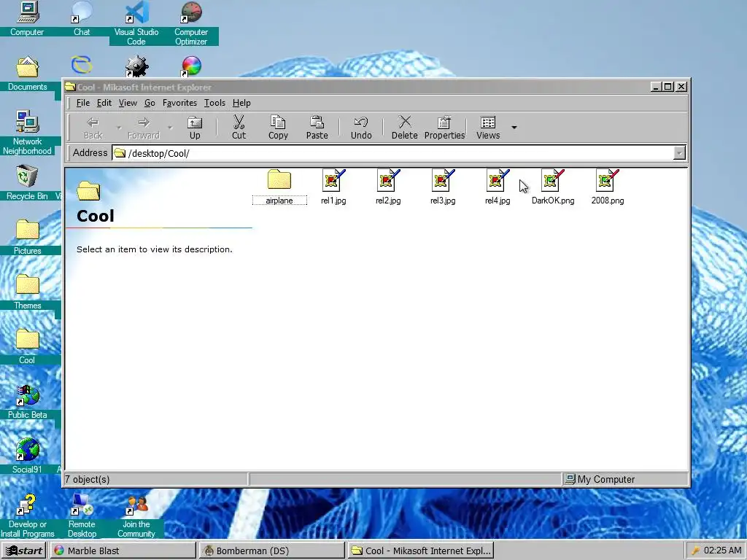747x560 pixels.
Task: Click the Cut scissors icon
Action: [x=239, y=122]
